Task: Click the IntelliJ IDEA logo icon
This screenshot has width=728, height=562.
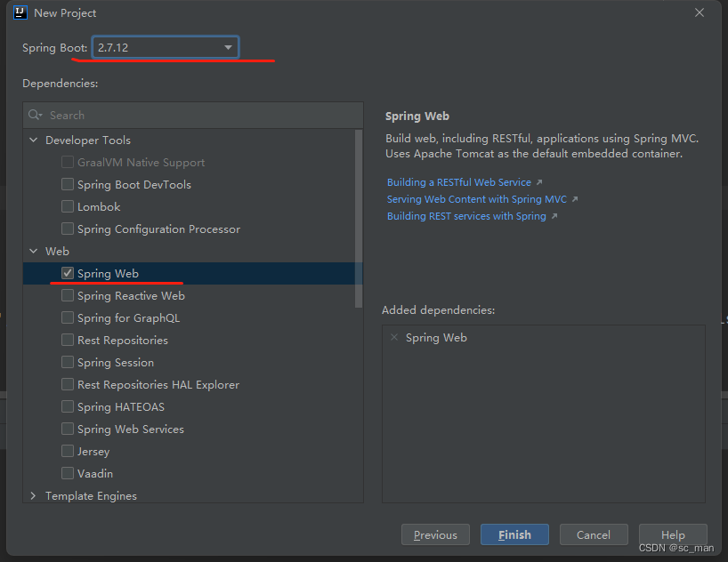Action: [20, 12]
